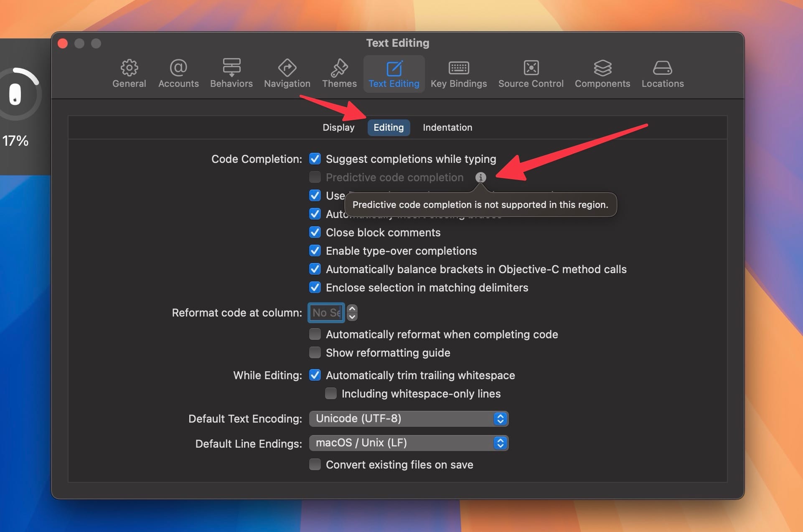Image resolution: width=803 pixels, height=532 pixels.
Task: Open the Default Line Endings dropdown
Action: (x=408, y=443)
